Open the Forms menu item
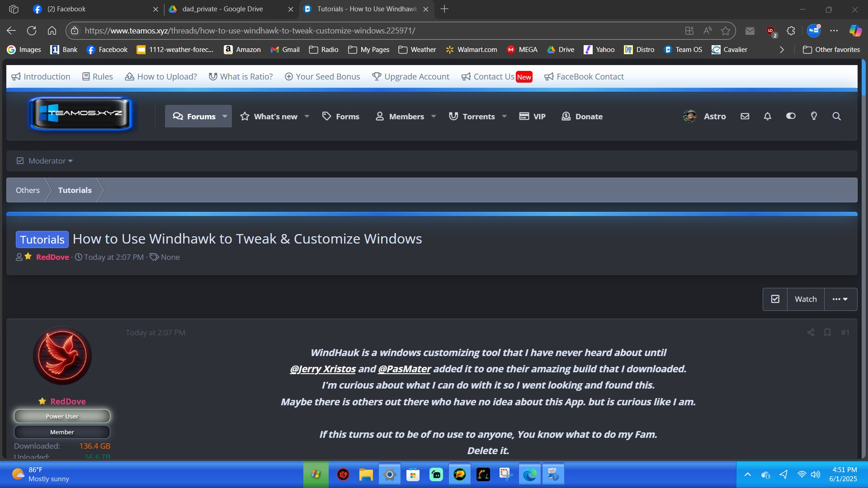Viewport: 868px width, 488px height. pyautogui.click(x=341, y=116)
